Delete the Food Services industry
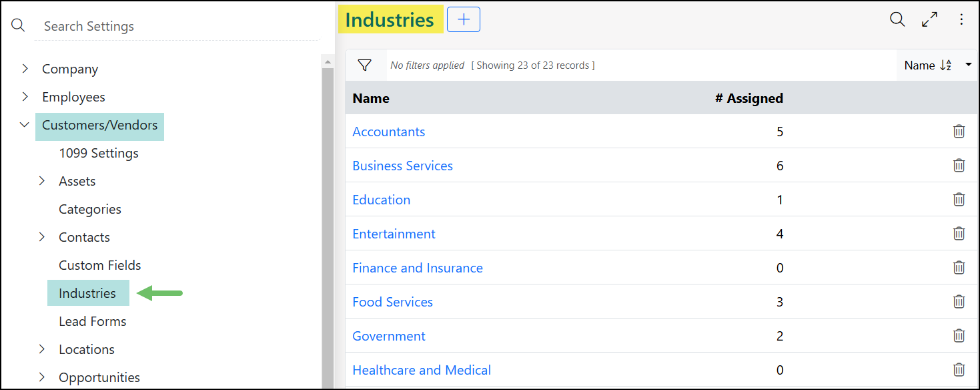This screenshot has height=390, width=980. pyautogui.click(x=959, y=301)
